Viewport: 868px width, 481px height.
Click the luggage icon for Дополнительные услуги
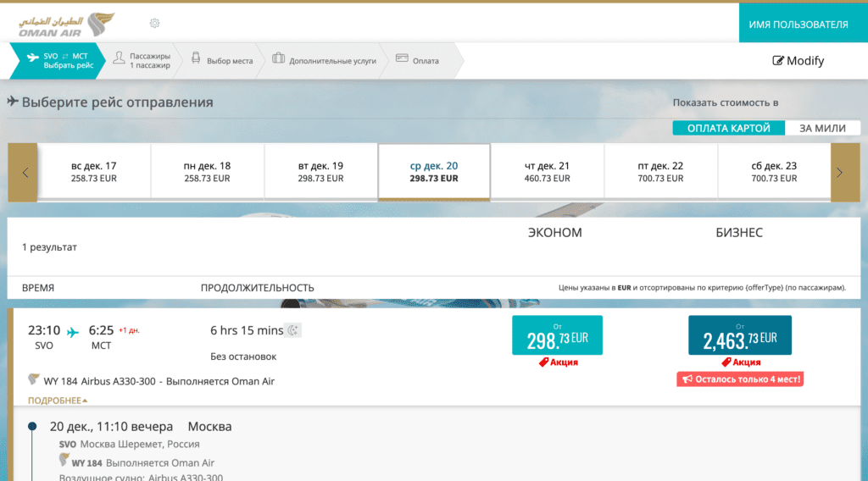[278, 58]
